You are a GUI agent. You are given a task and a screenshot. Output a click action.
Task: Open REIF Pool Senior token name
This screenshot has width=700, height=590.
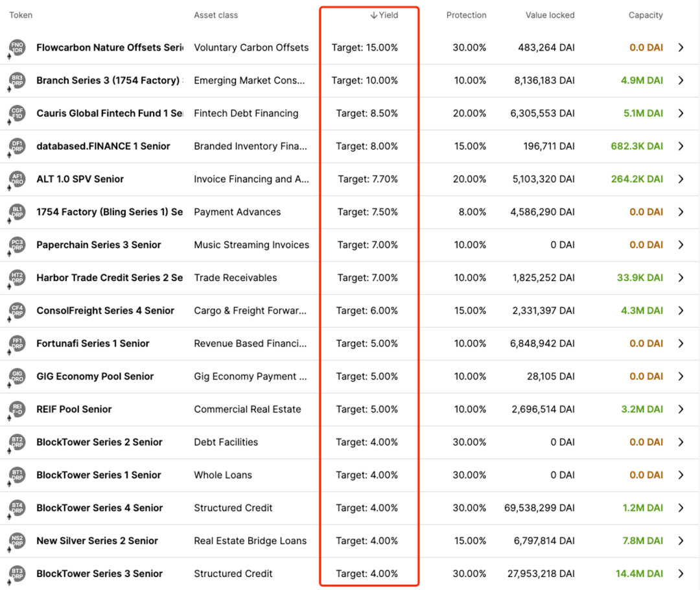pos(74,409)
